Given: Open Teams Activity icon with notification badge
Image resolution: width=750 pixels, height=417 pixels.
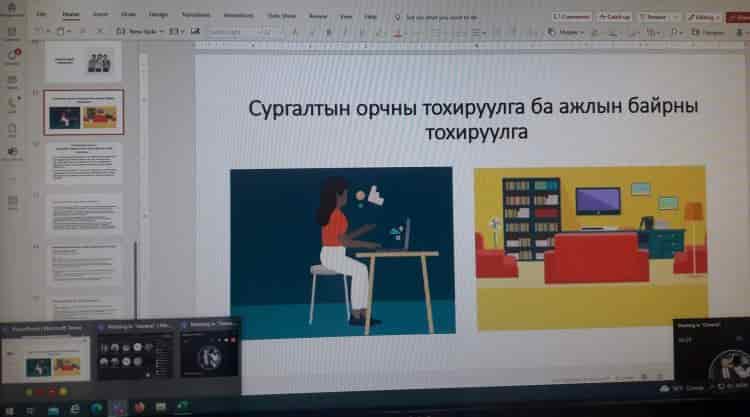Looking at the screenshot, I should point(12,55).
